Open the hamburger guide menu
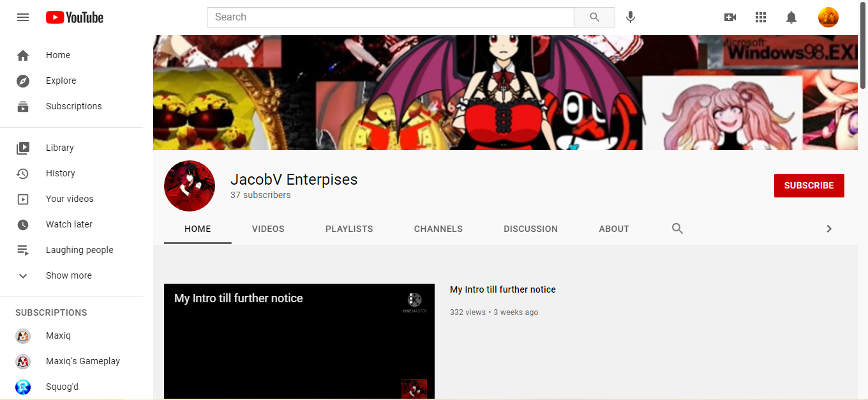The width and height of the screenshot is (868, 400). [23, 17]
